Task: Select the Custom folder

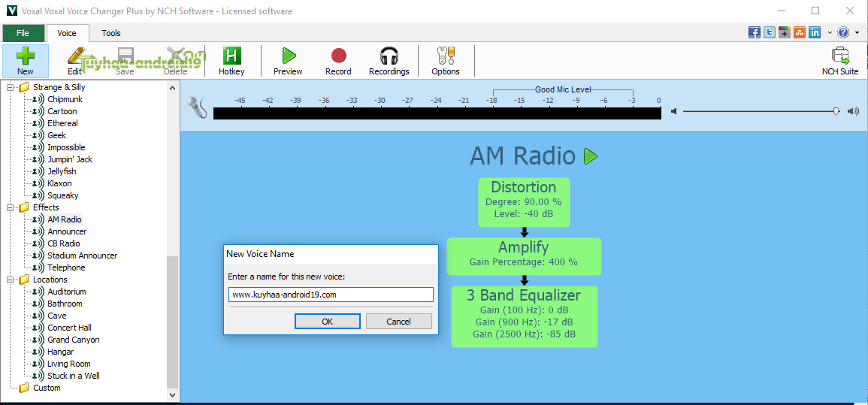Action: point(47,388)
